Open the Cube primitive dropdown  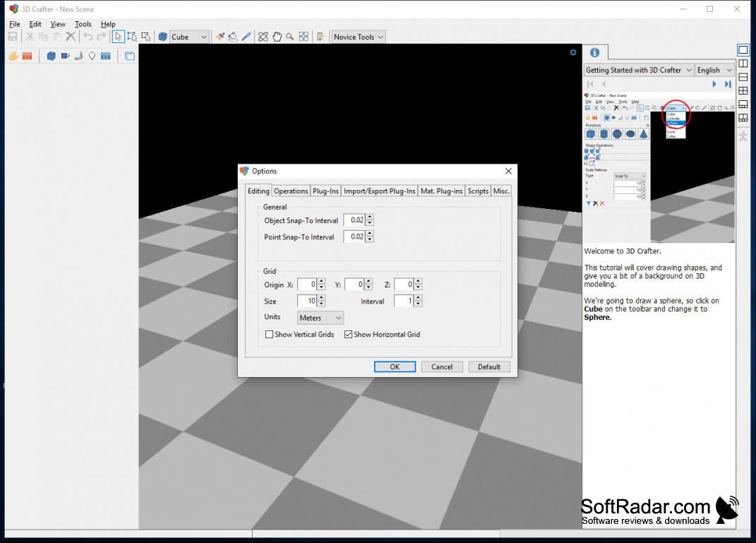click(189, 37)
